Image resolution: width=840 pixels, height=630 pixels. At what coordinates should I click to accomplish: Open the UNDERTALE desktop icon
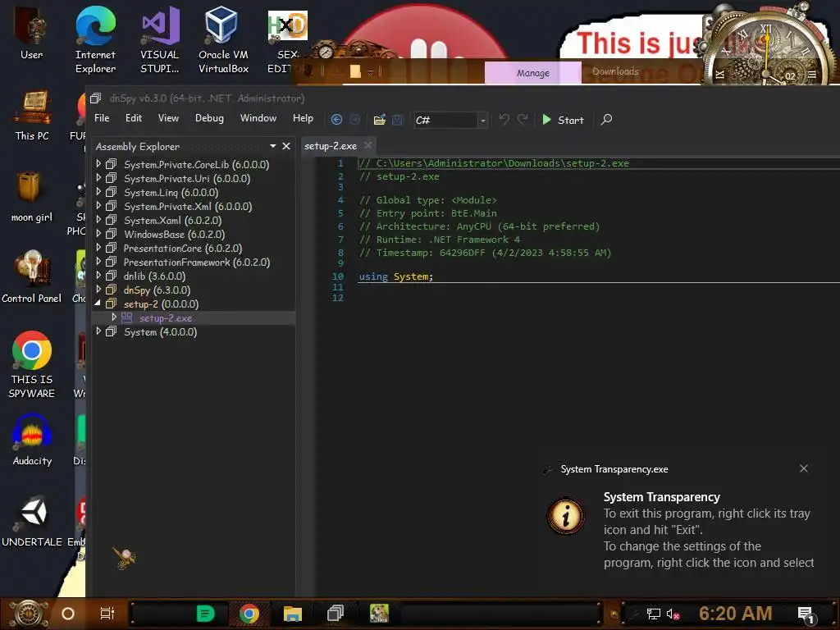[x=32, y=521]
